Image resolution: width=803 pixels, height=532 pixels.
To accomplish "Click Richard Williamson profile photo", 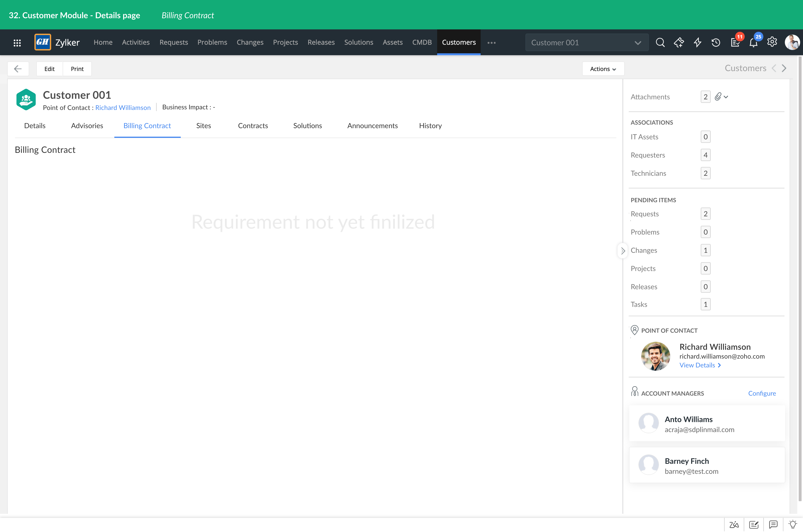I will pos(655,356).
